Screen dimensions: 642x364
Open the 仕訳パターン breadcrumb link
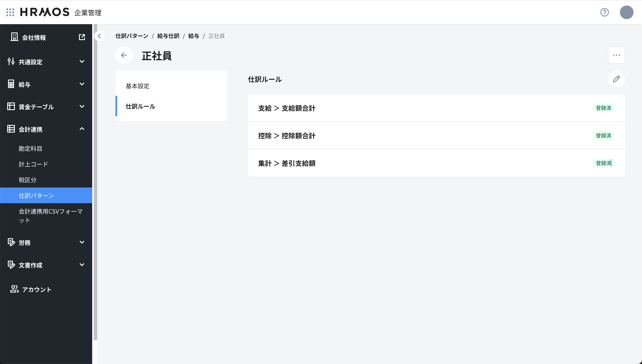(132, 36)
